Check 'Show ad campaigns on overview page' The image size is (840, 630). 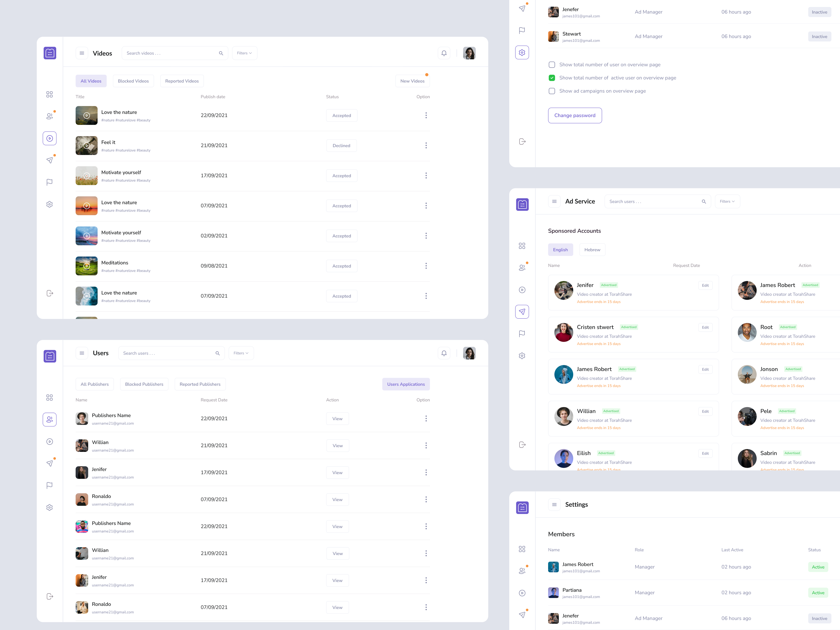click(x=552, y=91)
